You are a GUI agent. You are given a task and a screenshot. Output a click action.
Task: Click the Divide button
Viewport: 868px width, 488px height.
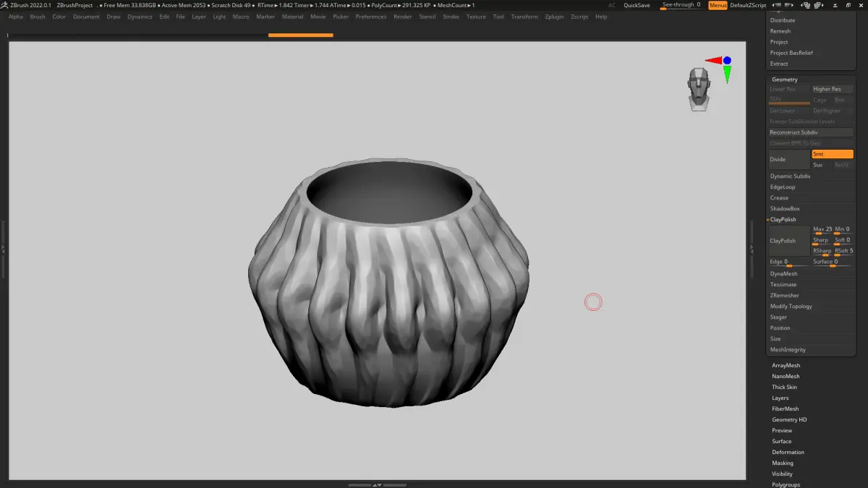tap(789, 159)
